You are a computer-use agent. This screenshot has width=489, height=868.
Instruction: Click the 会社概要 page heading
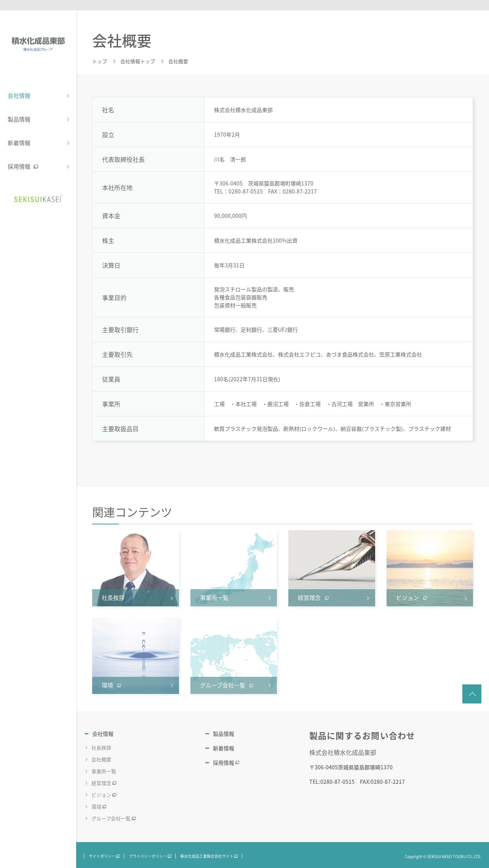tap(122, 41)
